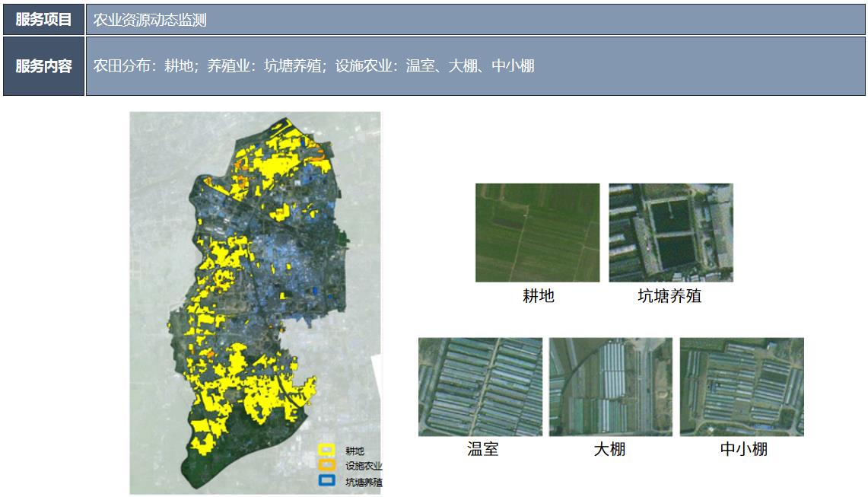868x497 pixels.
Task: Select the 农田分布：耕地 description row
Action: (x=475, y=66)
